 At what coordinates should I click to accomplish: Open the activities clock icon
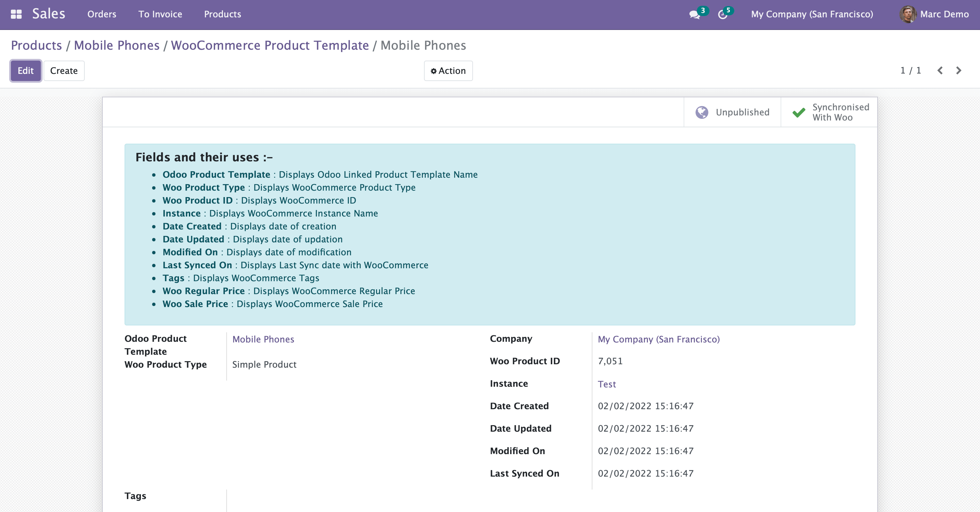tap(722, 14)
